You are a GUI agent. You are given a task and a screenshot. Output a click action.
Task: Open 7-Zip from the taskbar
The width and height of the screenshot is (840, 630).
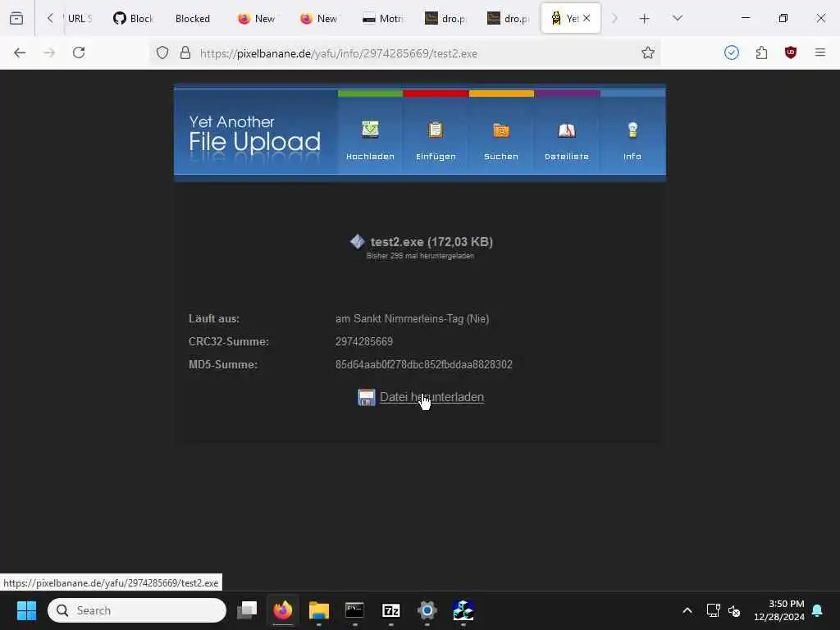tap(391, 610)
